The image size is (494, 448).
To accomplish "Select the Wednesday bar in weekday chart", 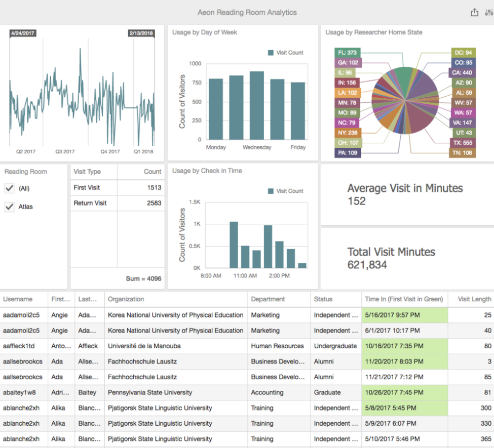I will [256, 105].
